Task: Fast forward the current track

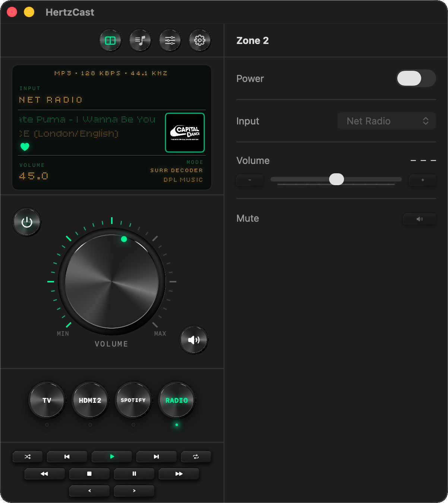Action: click(x=179, y=474)
